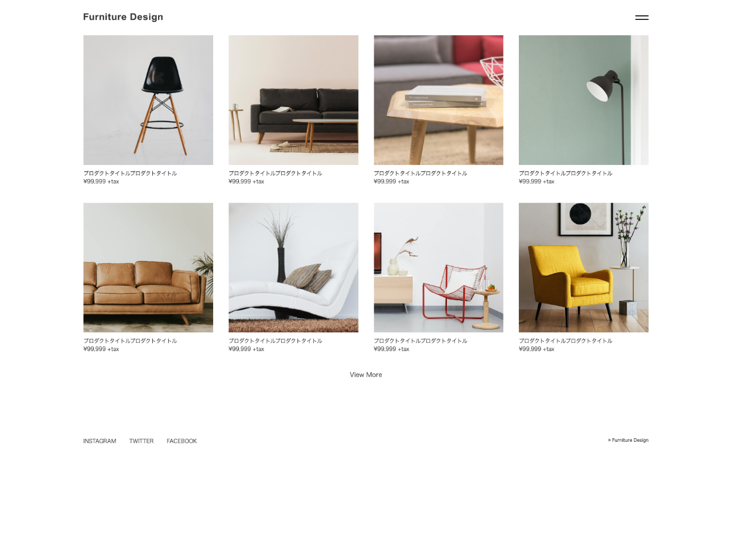Open the dark leather sofa product image
732x560 pixels.
click(x=293, y=100)
